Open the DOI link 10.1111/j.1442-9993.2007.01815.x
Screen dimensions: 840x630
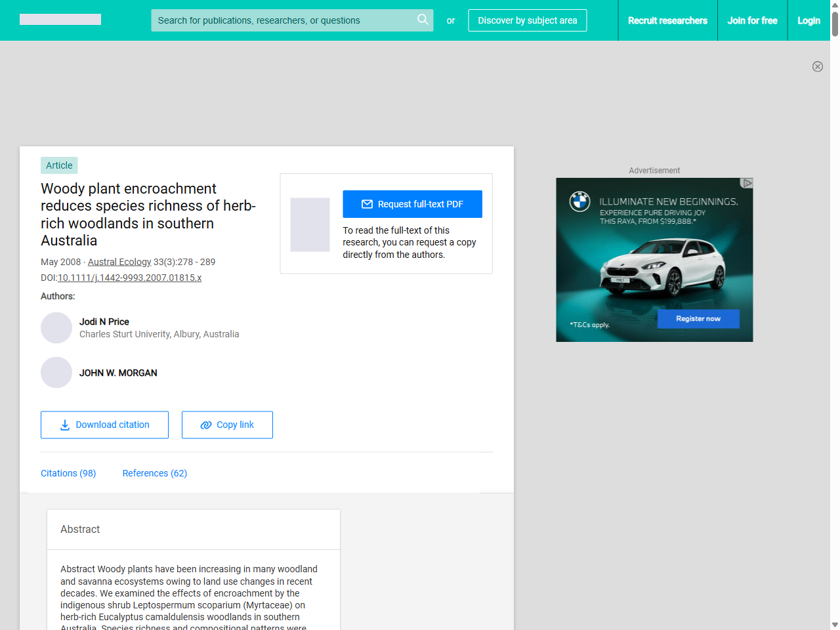tap(129, 278)
